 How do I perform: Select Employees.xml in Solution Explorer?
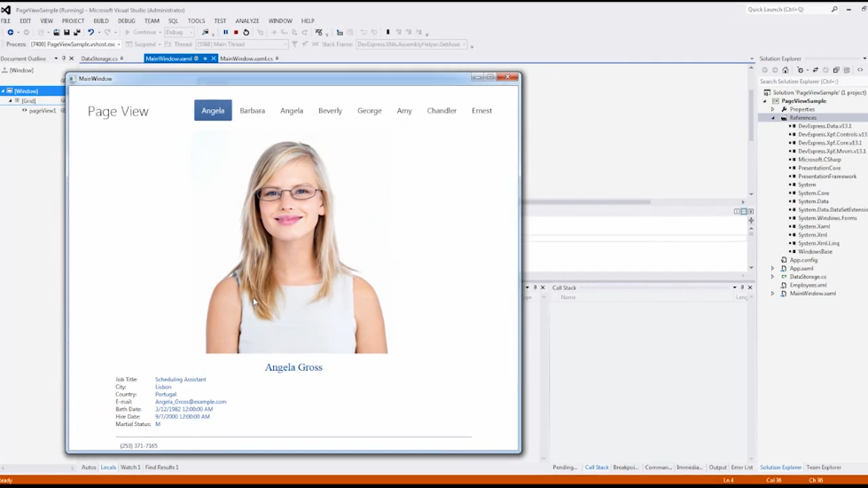pos(809,286)
